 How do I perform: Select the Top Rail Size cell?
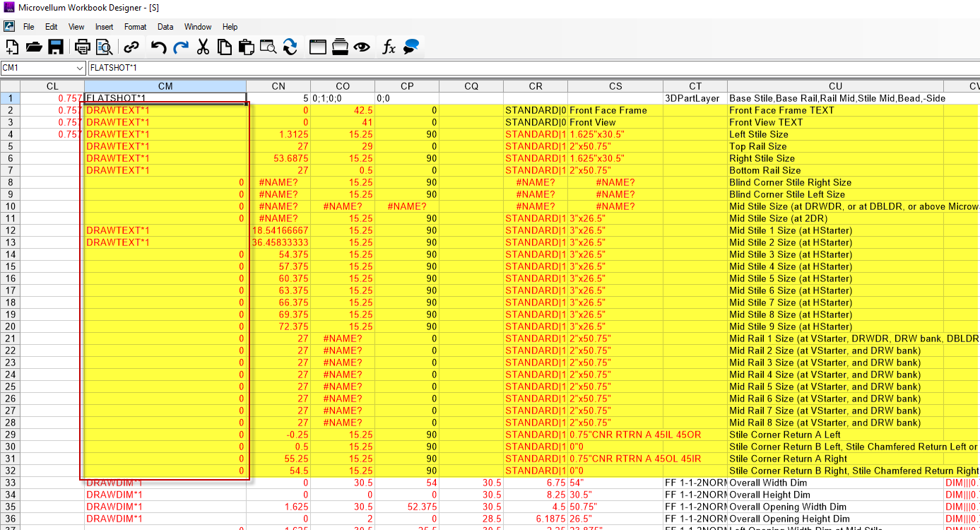(x=835, y=146)
